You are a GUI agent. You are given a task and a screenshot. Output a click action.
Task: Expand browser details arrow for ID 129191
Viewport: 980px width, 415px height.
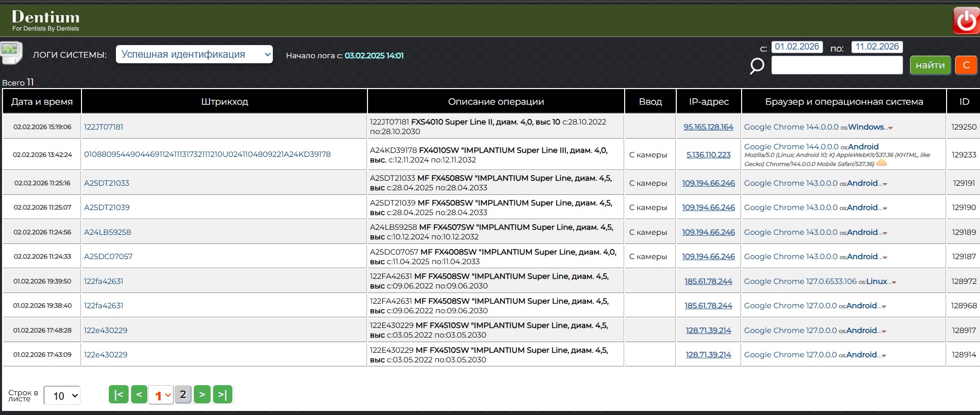click(x=885, y=184)
